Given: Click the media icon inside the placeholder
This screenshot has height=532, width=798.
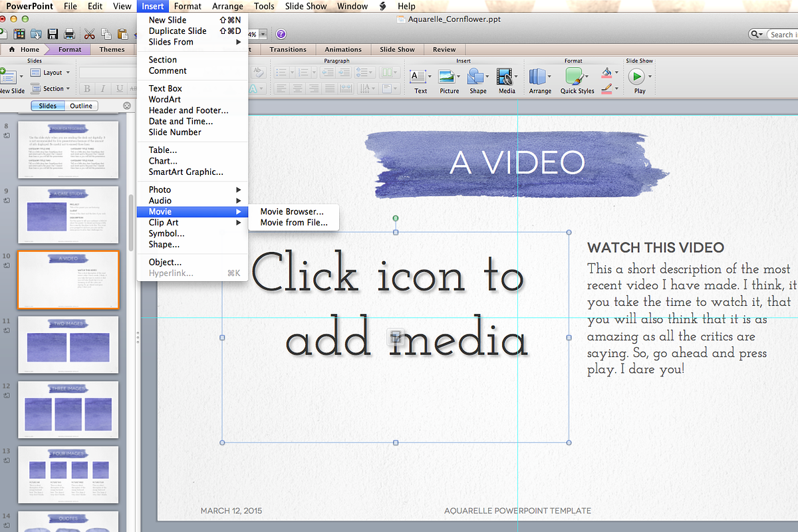Looking at the screenshot, I should pos(396,337).
